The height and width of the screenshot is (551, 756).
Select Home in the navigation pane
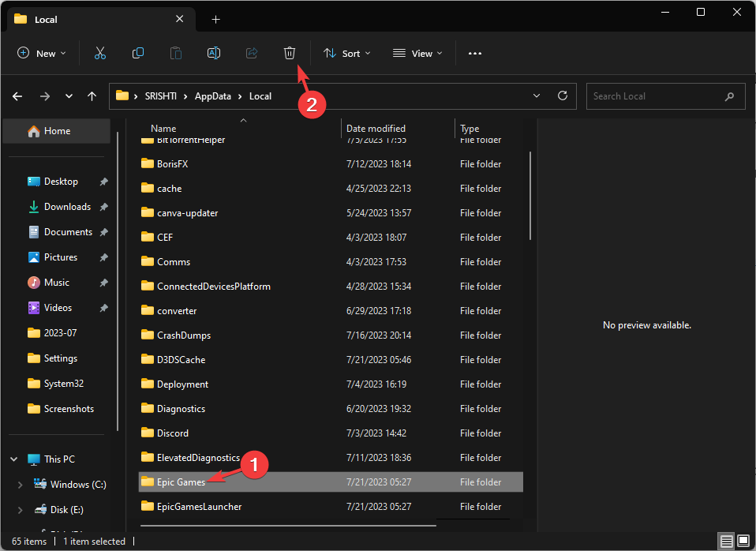56,131
